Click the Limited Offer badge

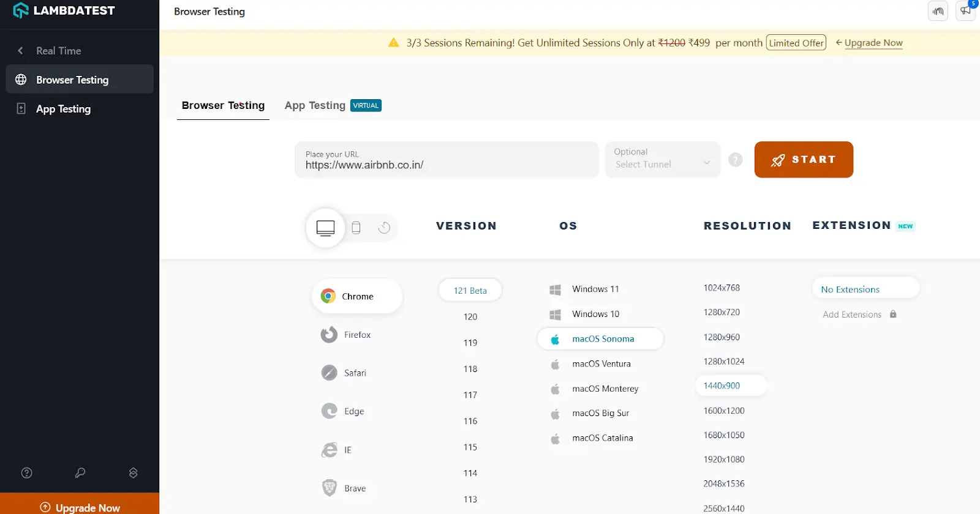point(796,43)
